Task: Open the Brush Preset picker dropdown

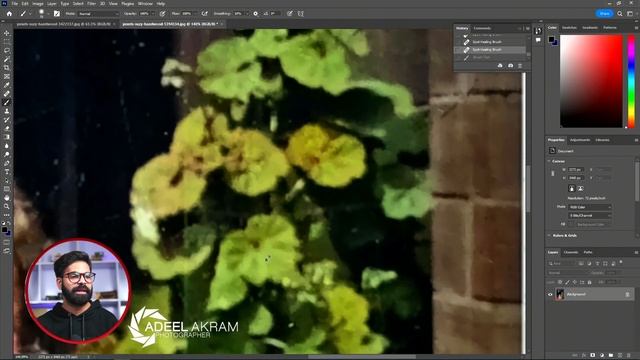Action: (x=49, y=14)
